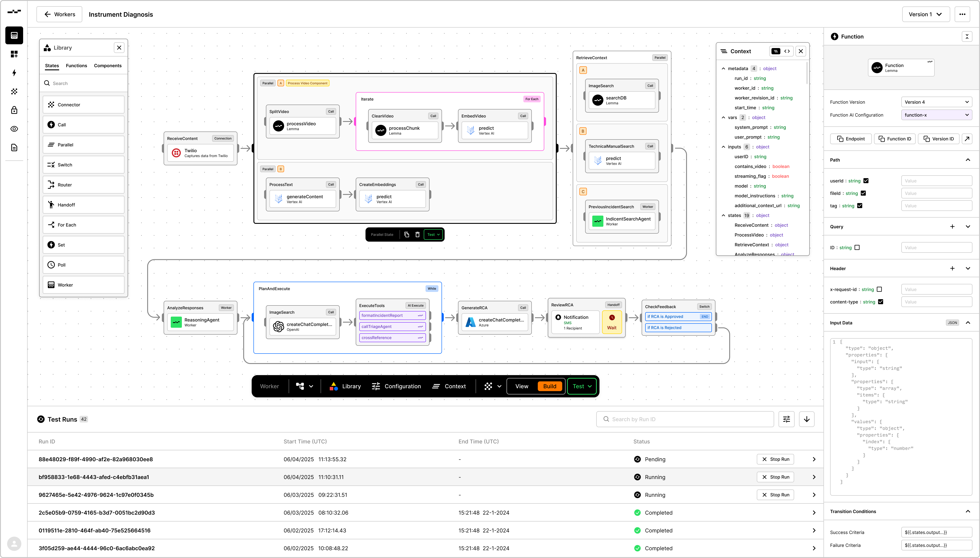The image size is (980, 558).
Task: Uncheck the content-type checkbox under Header
Action: [881, 302]
